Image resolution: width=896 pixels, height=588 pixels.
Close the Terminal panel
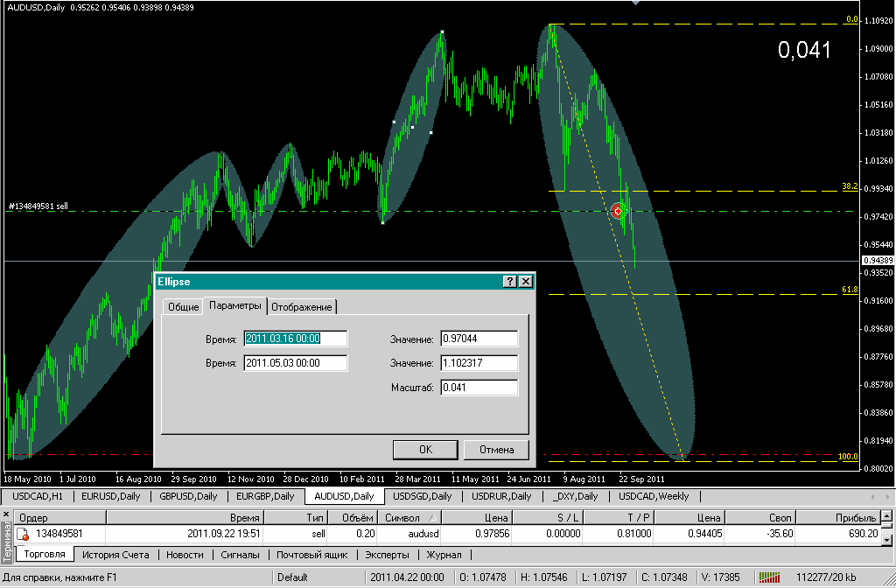point(7,514)
